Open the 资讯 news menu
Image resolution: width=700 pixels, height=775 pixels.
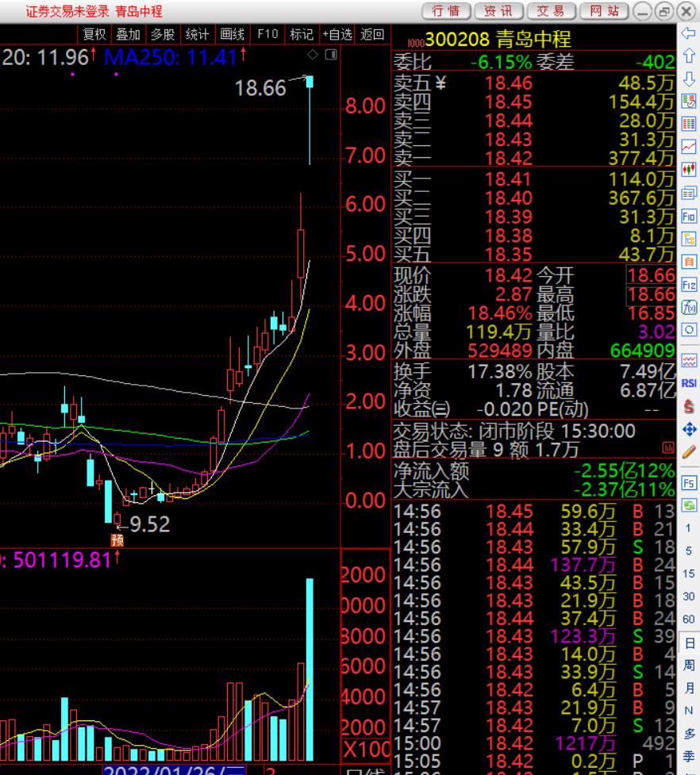(x=498, y=10)
